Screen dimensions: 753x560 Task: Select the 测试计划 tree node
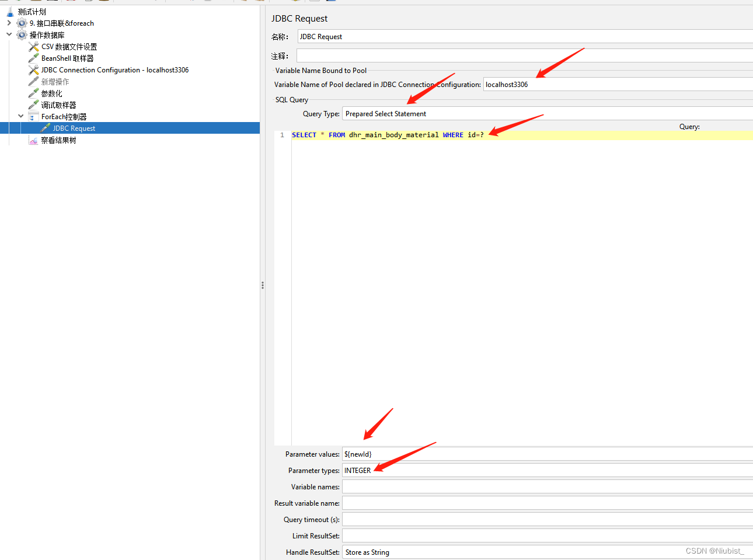[32, 12]
